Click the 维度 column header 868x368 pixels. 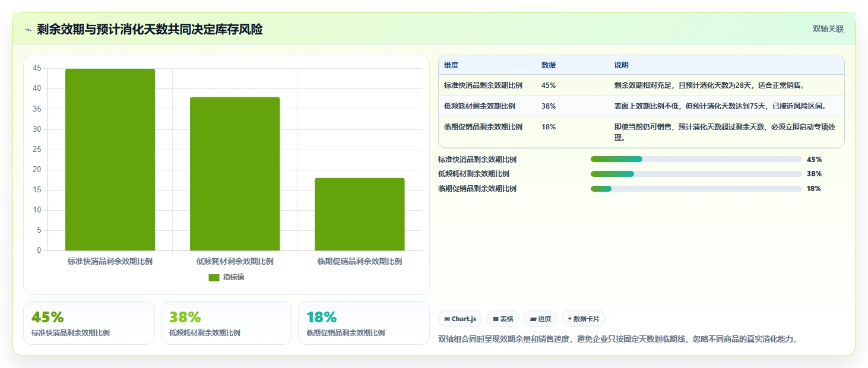click(x=451, y=65)
